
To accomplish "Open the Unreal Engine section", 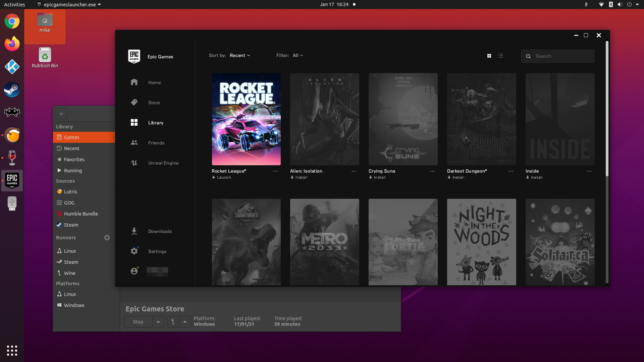I will (163, 163).
